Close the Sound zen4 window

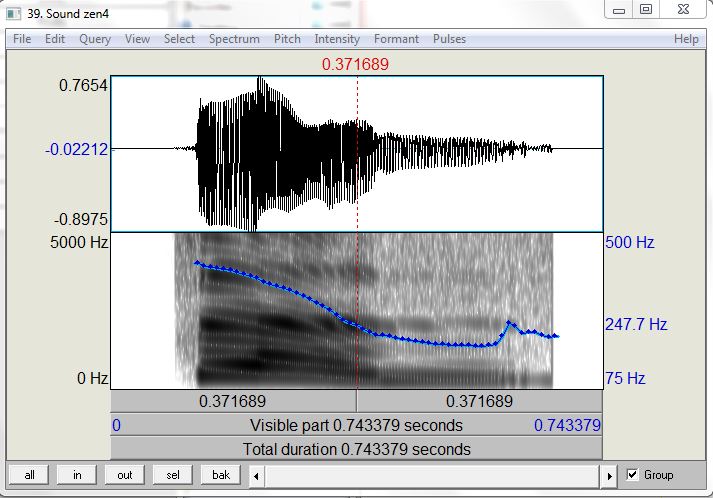683,10
